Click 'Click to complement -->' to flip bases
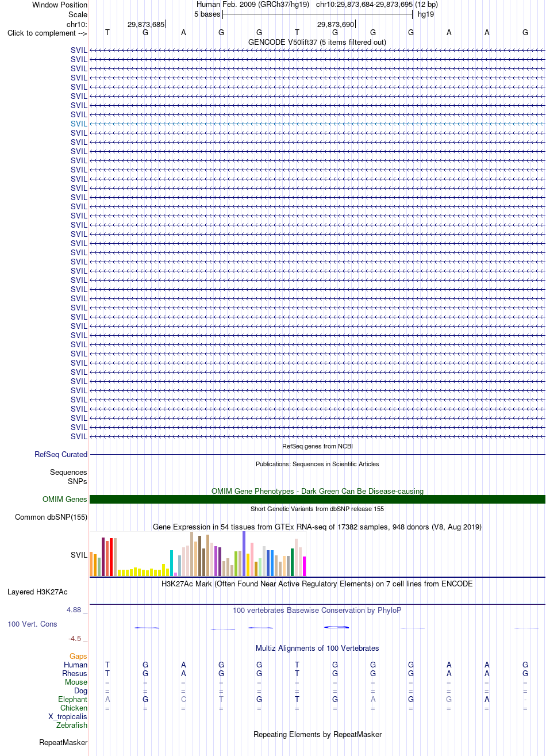This screenshot has height=756, width=546. pos(47,33)
